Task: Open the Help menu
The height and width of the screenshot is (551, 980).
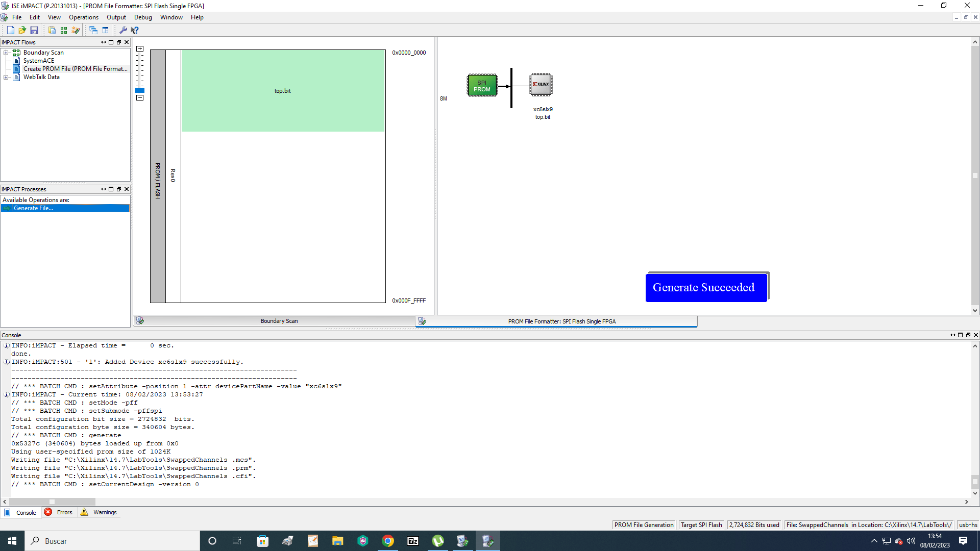Action: pos(197,17)
